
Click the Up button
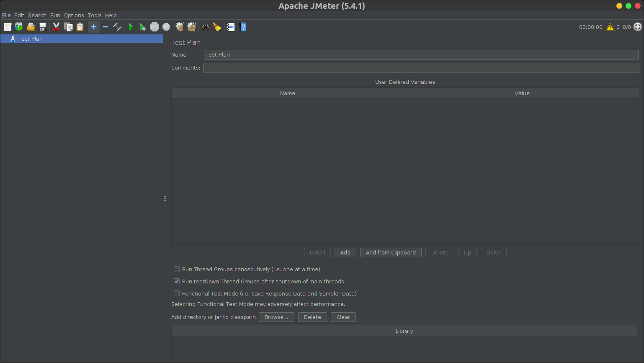[467, 252]
